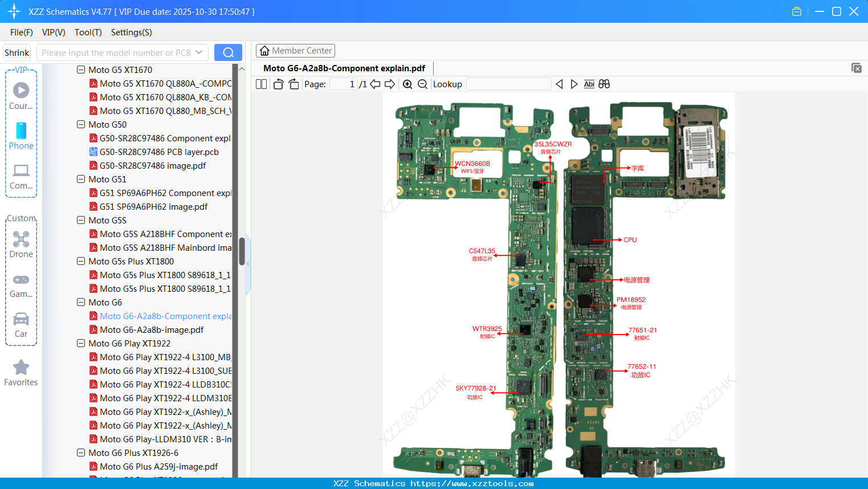Rotate the PDF page counterclockwise
The image size is (868, 489).
click(x=278, y=84)
